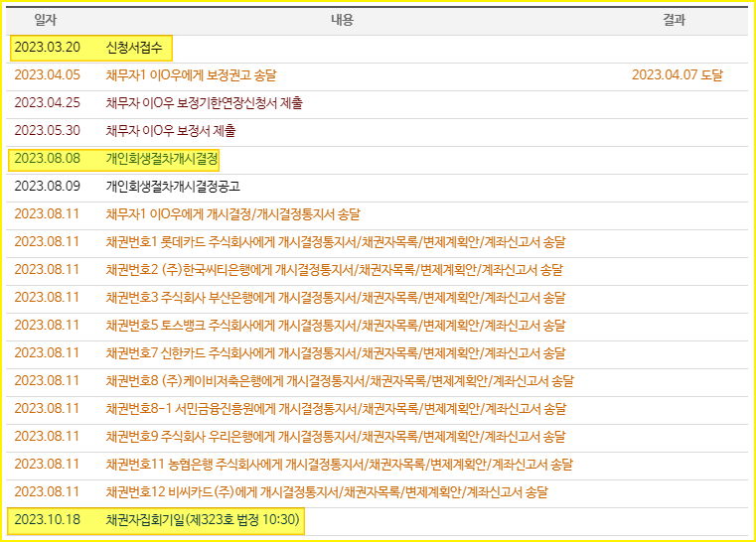Select the 개인회생절차개시결정 entry
The width and height of the screenshot is (756, 542).
click(162, 159)
